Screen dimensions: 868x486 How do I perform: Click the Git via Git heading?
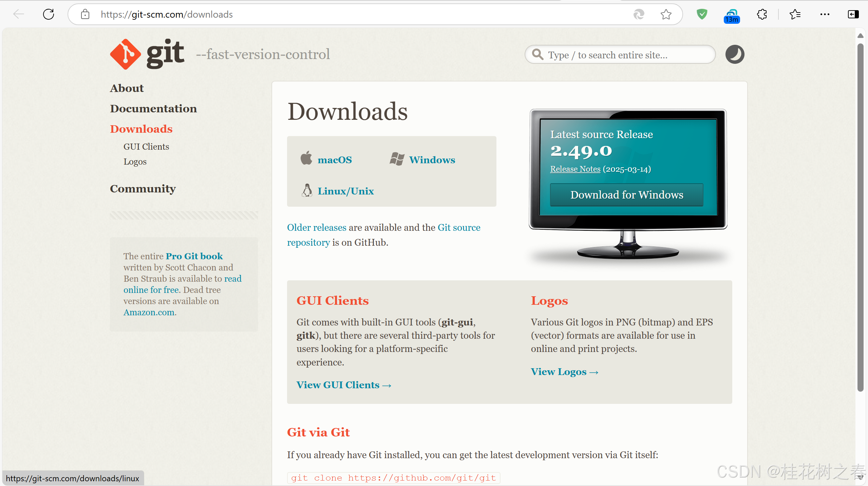(318, 432)
